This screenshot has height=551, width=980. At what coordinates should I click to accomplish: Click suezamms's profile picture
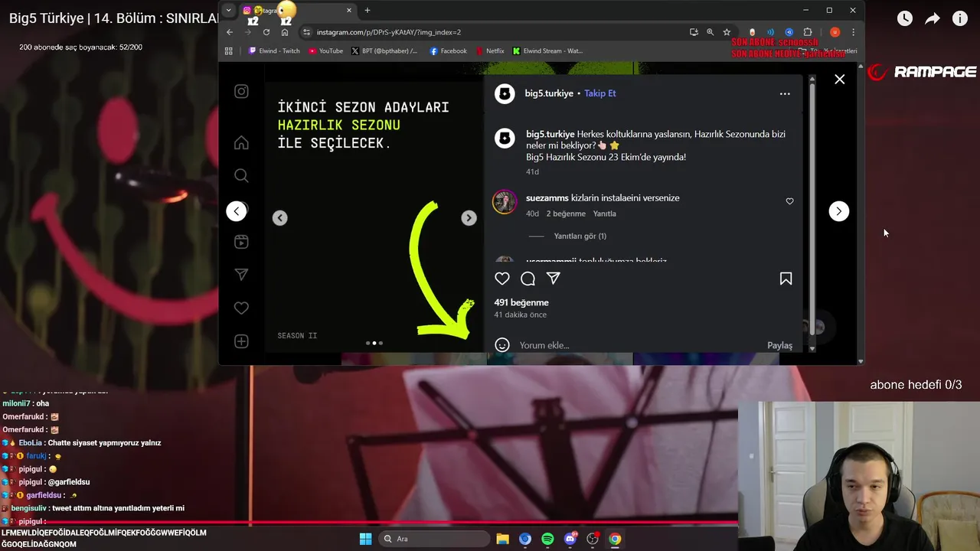point(505,203)
